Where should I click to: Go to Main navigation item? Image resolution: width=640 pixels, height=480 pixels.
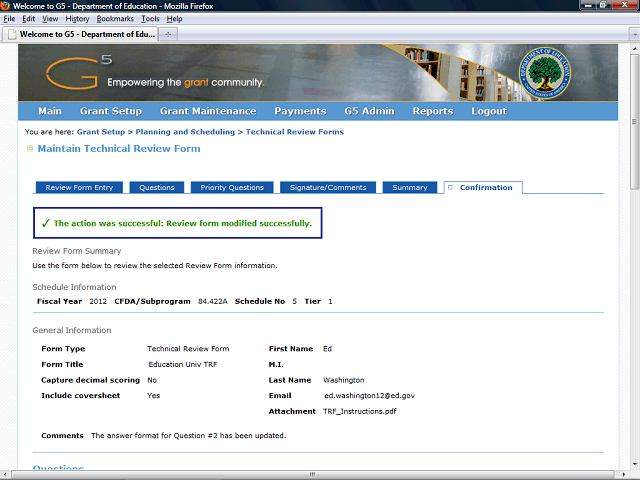pyautogui.click(x=50, y=111)
